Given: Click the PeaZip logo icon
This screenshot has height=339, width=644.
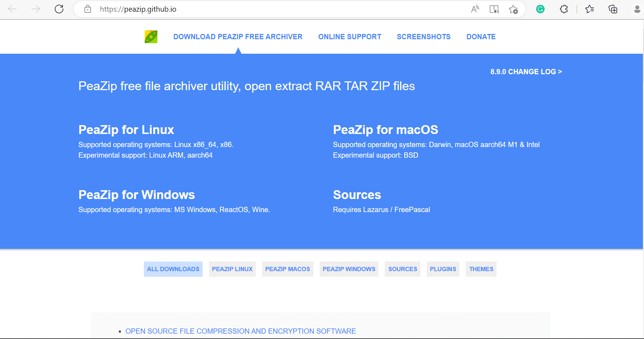Looking at the screenshot, I should point(151,37).
